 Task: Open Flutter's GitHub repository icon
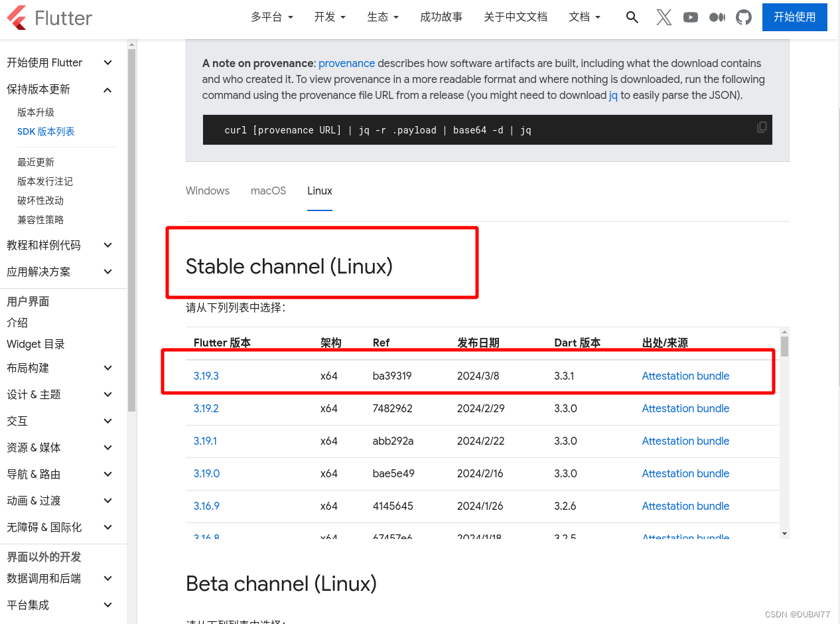743,17
